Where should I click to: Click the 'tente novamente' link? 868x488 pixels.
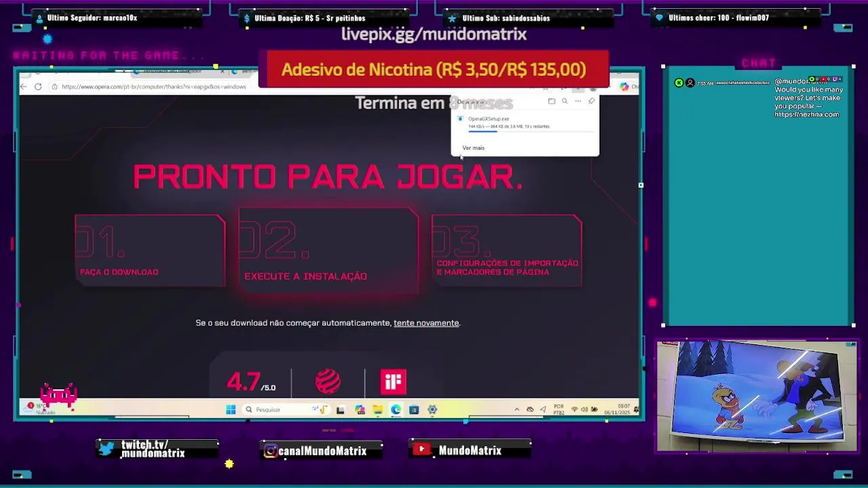tap(426, 323)
